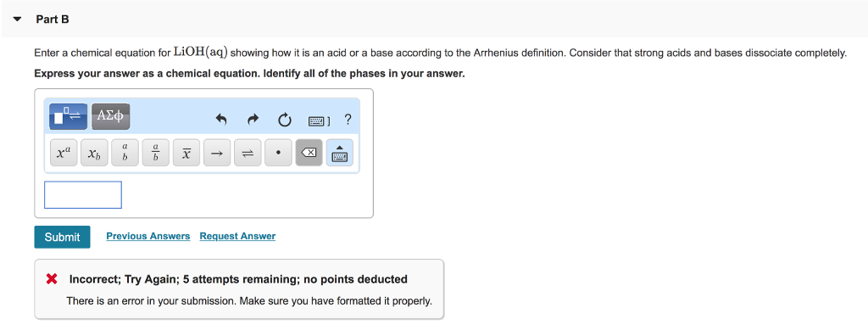Click the redo arrow icon
The height and width of the screenshot is (336, 868).
(253, 119)
